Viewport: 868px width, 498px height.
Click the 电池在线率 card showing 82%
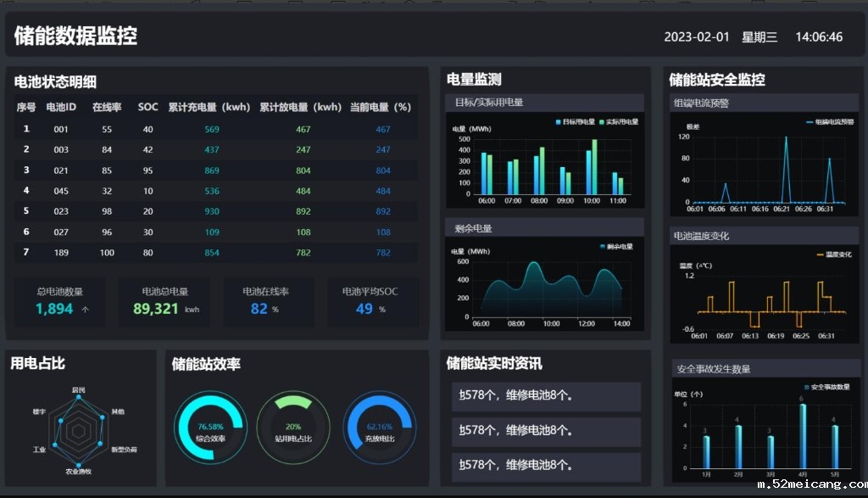click(x=268, y=302)
